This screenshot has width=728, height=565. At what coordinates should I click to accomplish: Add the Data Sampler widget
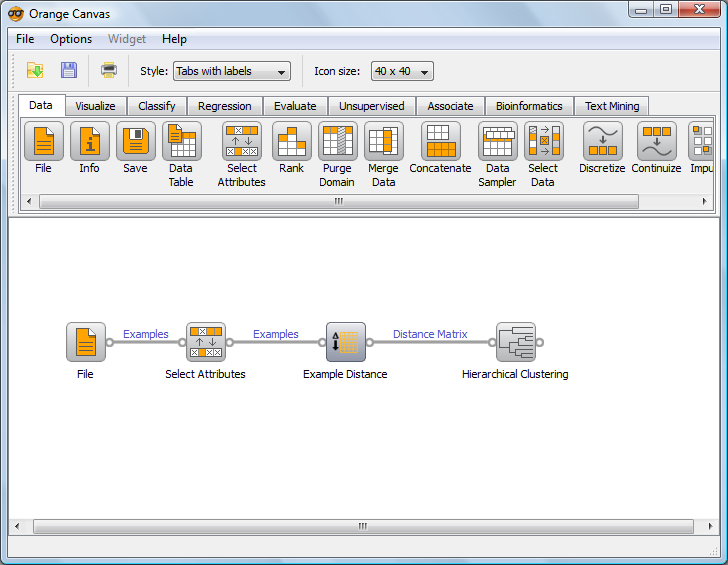click(498, 141)
